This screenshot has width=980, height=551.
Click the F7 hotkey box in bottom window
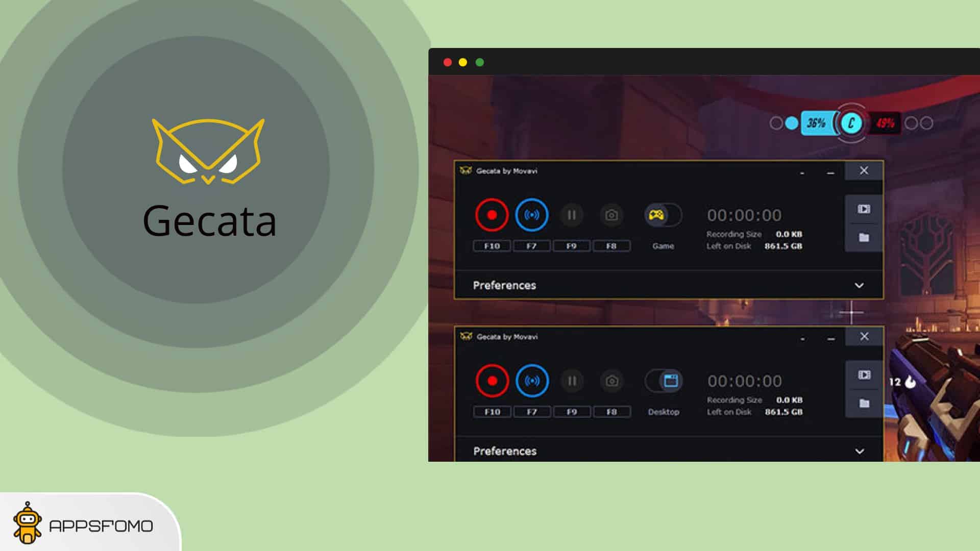coord(532,412)
